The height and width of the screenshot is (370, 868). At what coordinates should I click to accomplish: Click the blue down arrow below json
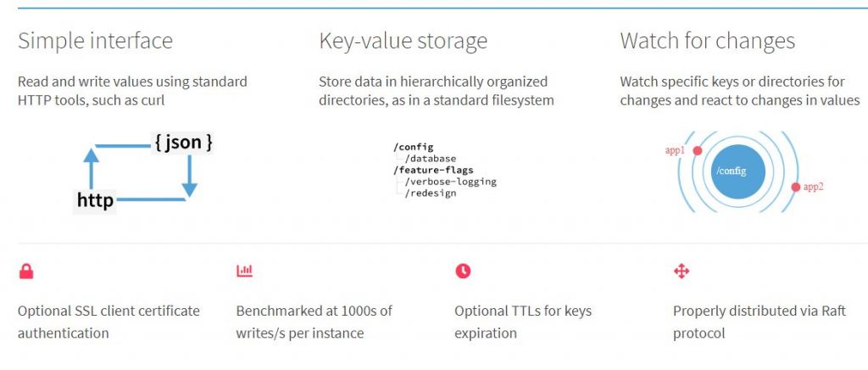189,177
